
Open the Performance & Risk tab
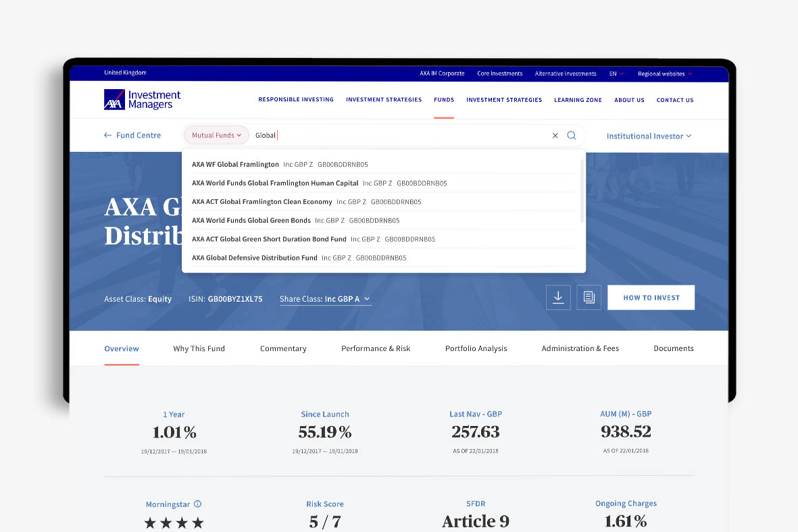[x=376, y=348]
